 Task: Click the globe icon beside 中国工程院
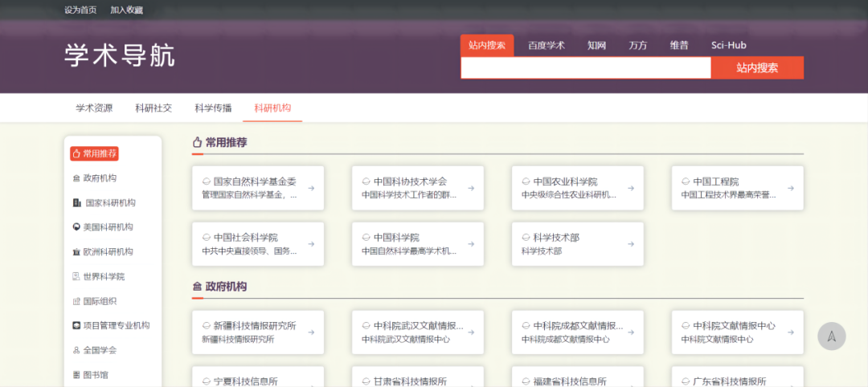(x=686, y=181)
